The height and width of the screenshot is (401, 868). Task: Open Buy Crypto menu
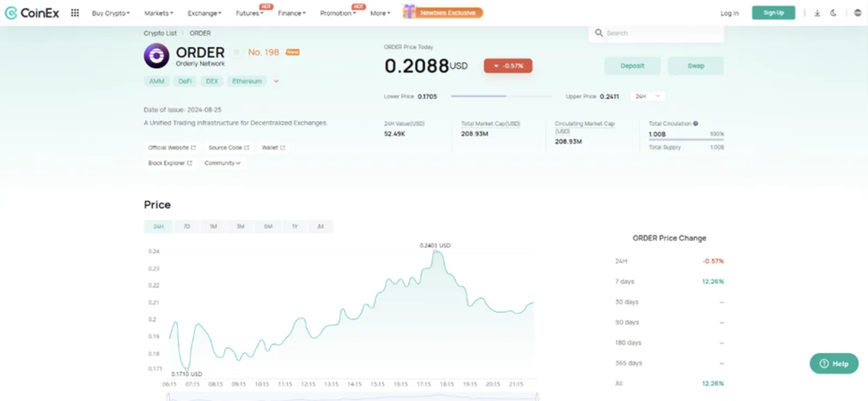[111, 13]
